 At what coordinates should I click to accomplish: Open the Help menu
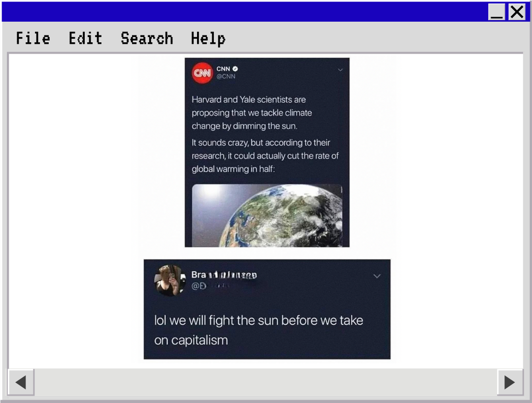coord(208,39)
